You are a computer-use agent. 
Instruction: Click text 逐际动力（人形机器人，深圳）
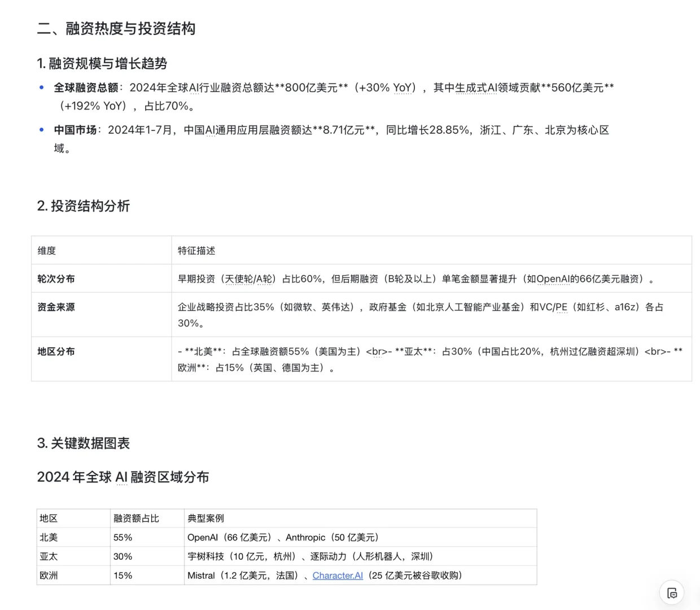374,557
